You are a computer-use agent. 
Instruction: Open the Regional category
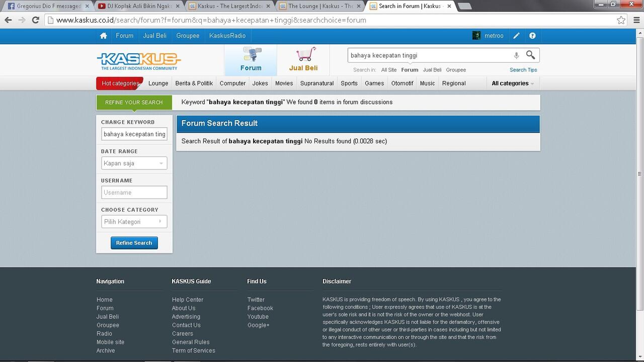tap(454, 83)
